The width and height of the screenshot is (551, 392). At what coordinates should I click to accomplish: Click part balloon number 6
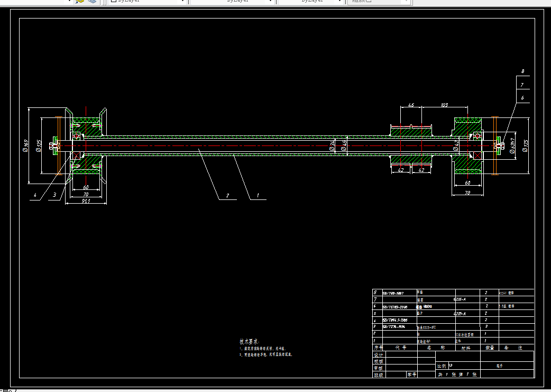pos(522,98)
